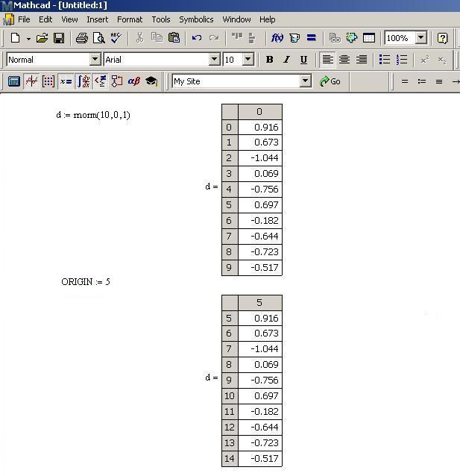460x476 pixels.
Task: Open Evaluation toolbar x= icon
Action: (66, 81)
